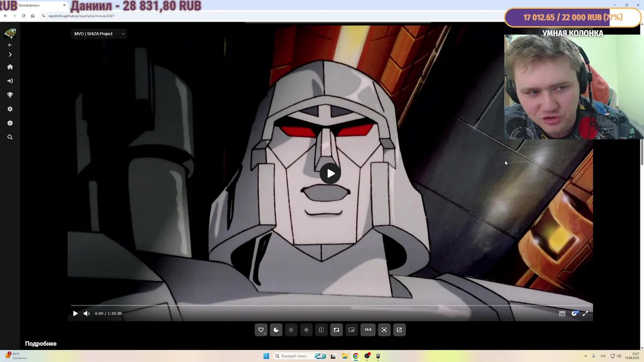Viewport: 644px width, 362px height.
Task: Click the video progress bar
Action: (x=332, y=305)
